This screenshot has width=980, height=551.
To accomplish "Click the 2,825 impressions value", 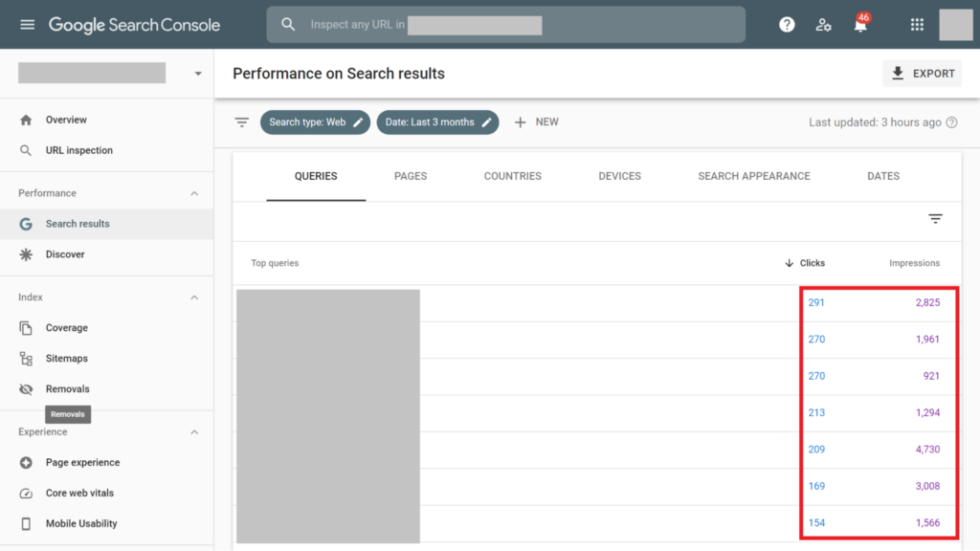I will pyautogui.click(x=927, y=302).
